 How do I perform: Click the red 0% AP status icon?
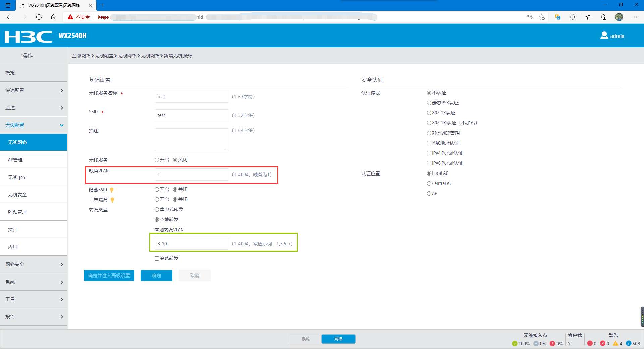coord(552,343)
